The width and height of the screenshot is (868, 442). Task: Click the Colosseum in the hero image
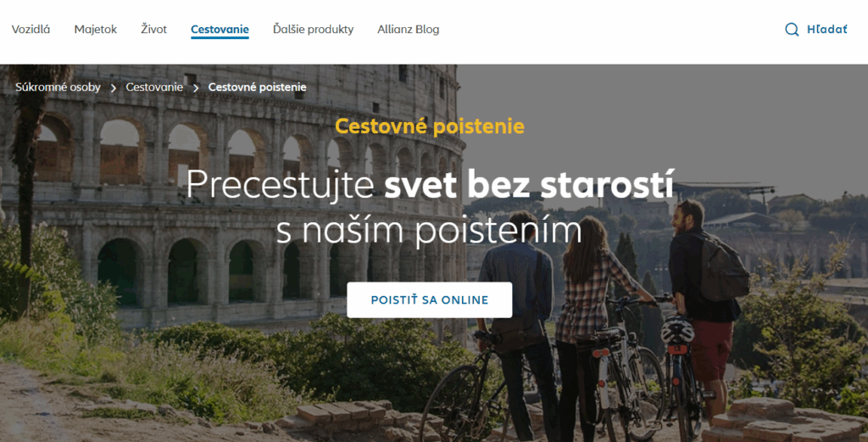[232, 199]
